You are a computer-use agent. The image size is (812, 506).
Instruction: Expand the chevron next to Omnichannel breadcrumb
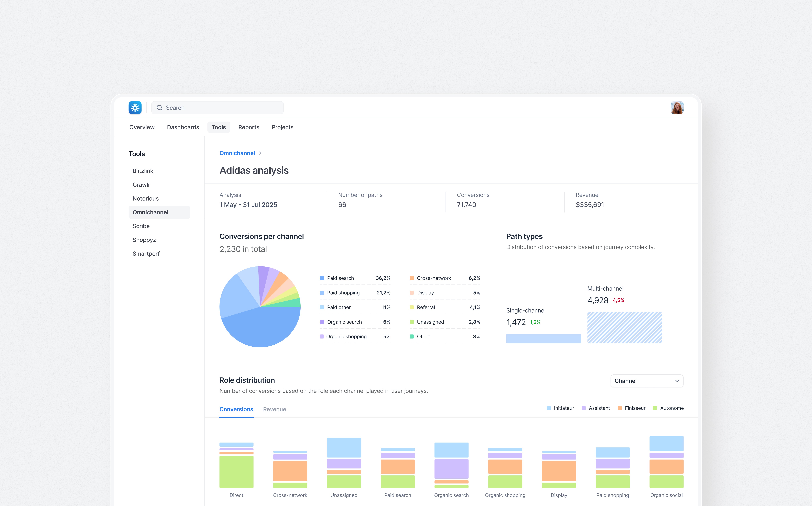[x=260, y=153]
